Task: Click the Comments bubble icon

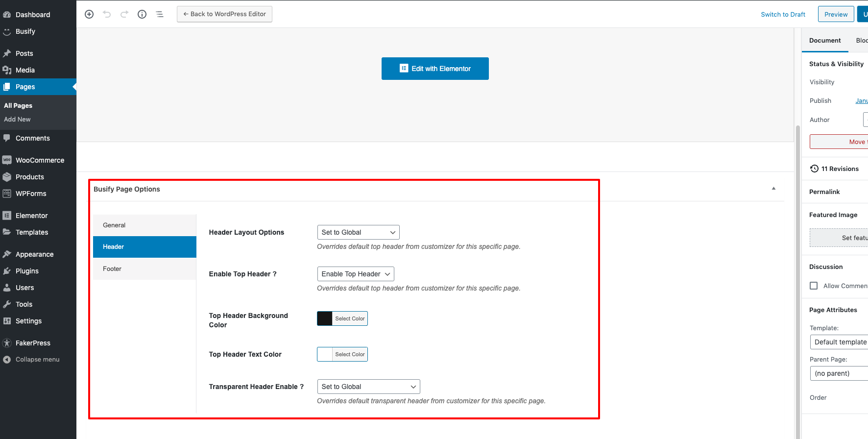Action: tap(7, 138)
